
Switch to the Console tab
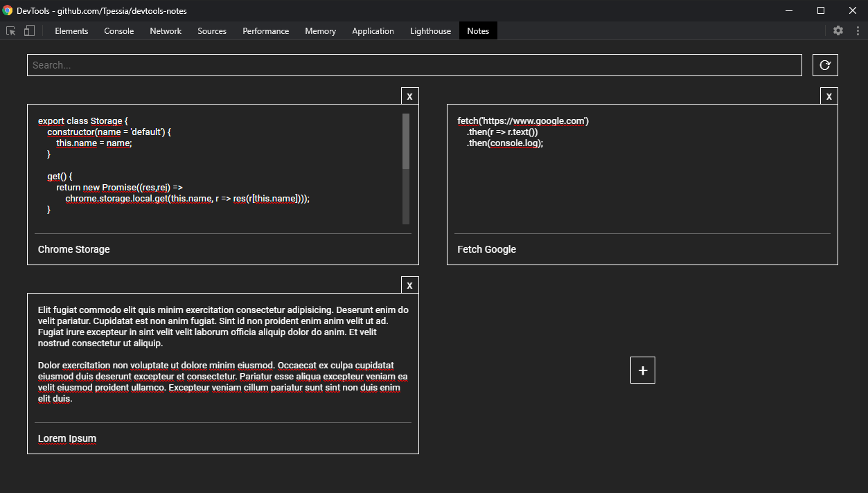click(x=119, y=31)
